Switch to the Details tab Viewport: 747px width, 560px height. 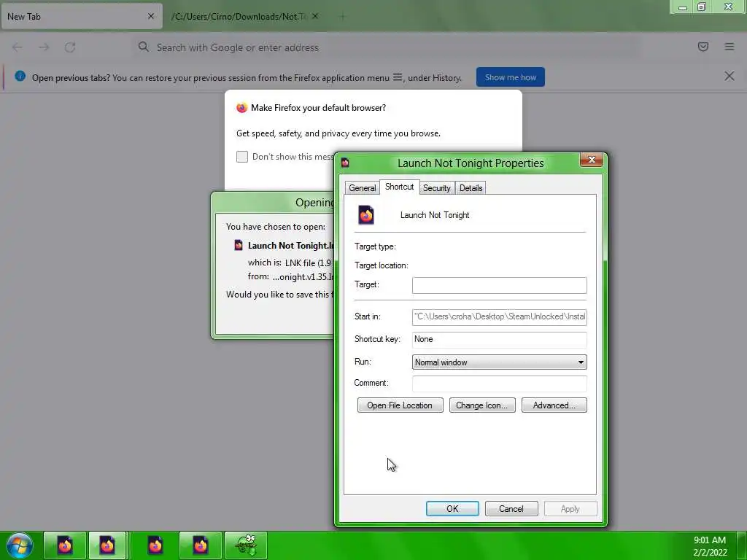471,187
